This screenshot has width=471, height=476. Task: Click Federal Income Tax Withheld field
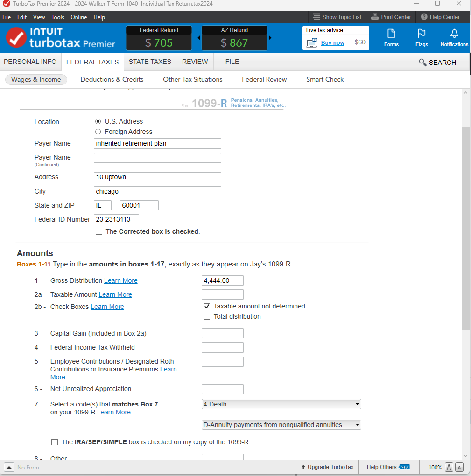223,347
